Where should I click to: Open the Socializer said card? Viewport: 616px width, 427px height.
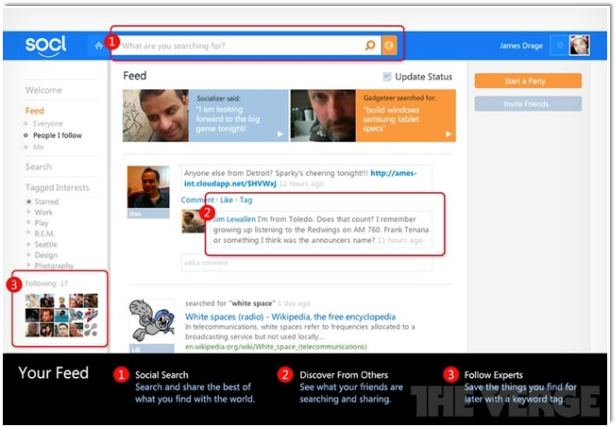tap(205, 115)
